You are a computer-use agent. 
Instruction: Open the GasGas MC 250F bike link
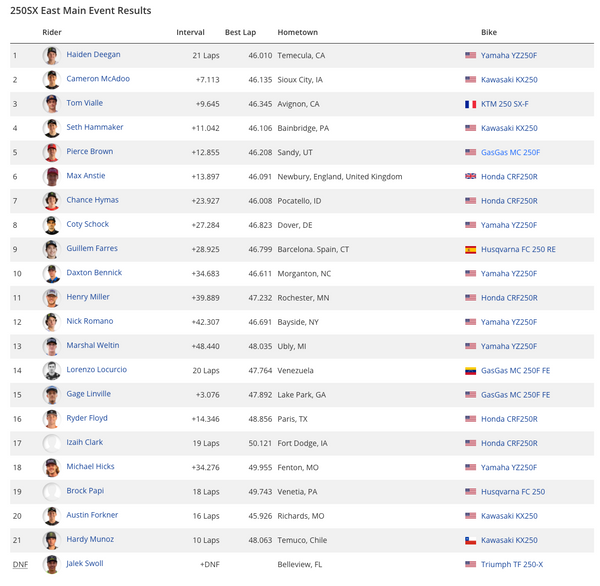coord(510,152)
